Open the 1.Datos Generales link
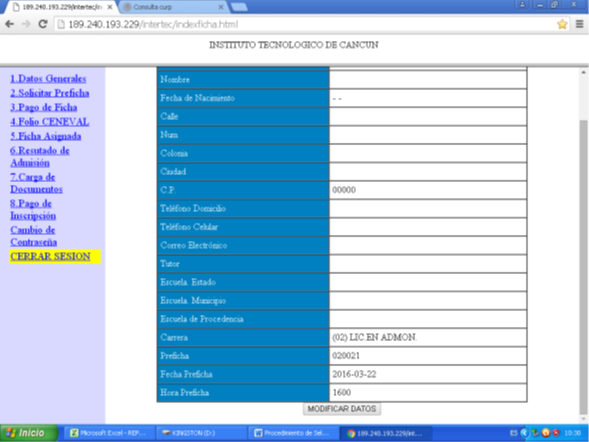589x442 pixels. [48, 78]
